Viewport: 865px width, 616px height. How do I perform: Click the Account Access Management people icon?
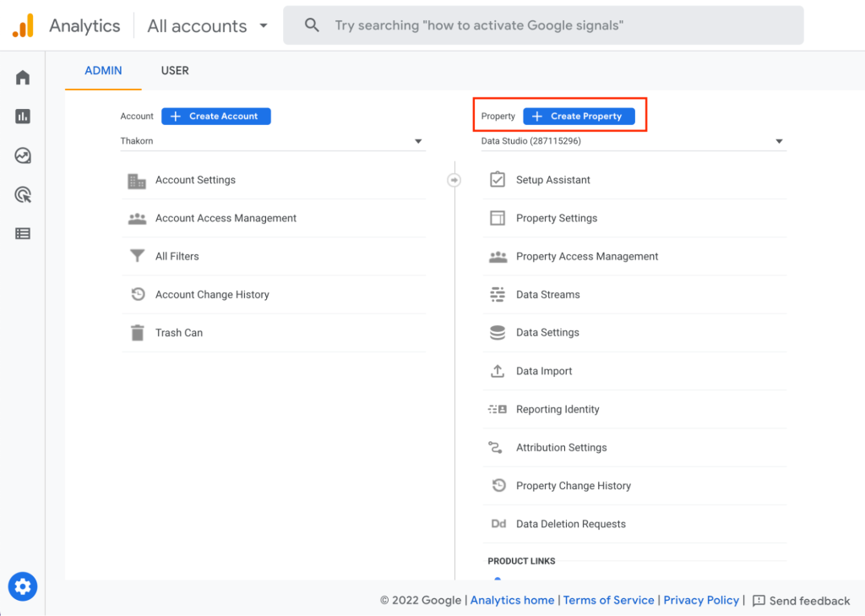pos(138,219)
